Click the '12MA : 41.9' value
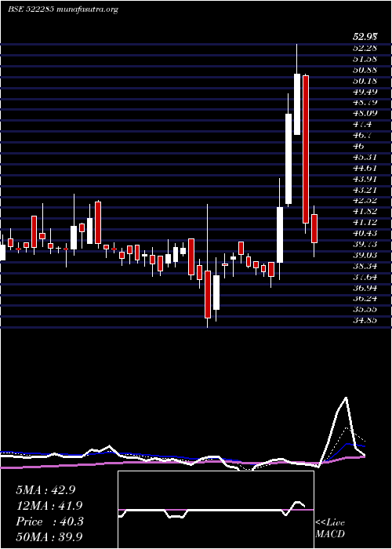Image resolution: width=392 pixels, height=549 pixels. tap(49, 506)
